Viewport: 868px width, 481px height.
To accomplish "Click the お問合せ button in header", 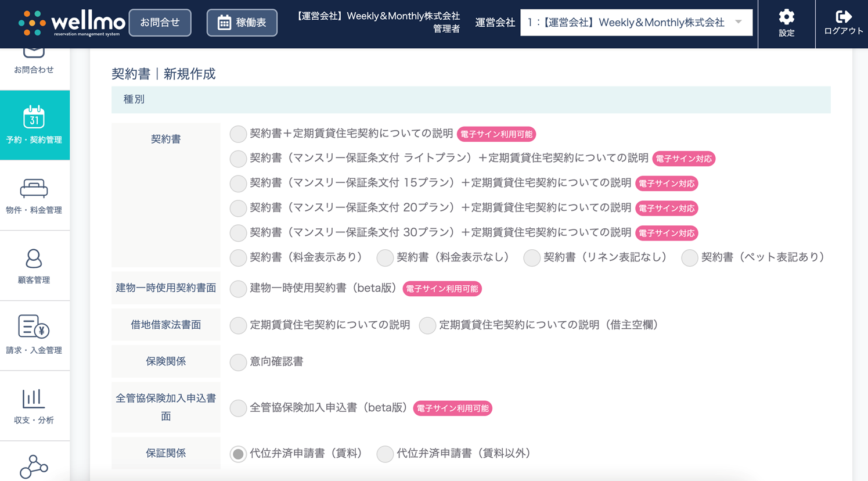I will point(160,23).
